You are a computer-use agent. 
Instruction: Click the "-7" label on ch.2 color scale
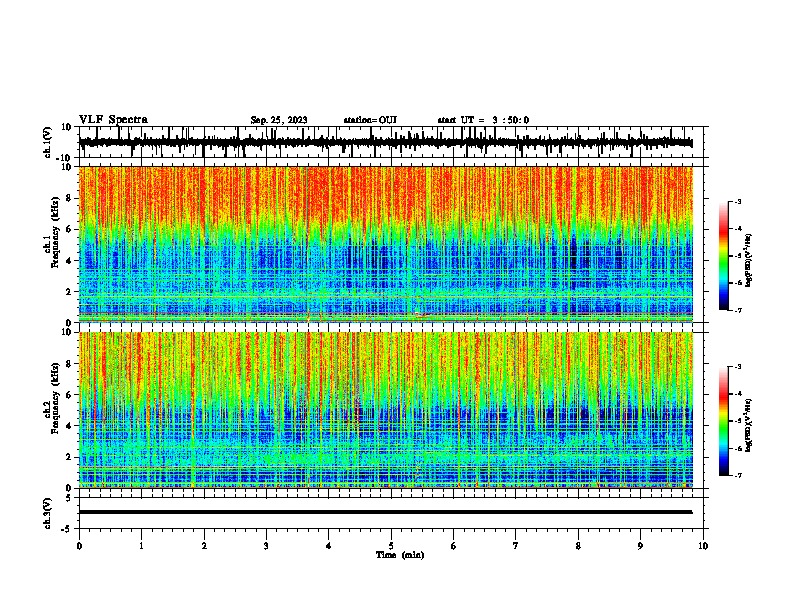pos(737,476)
